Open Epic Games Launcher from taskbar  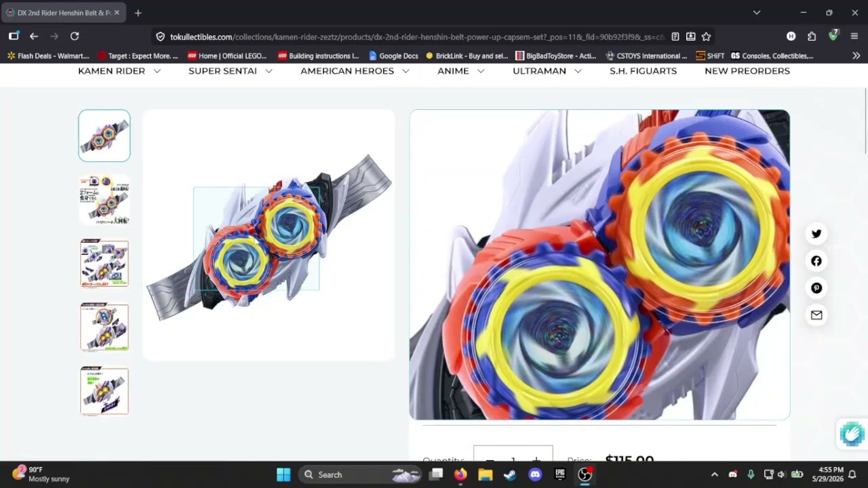tap(560, 474)
